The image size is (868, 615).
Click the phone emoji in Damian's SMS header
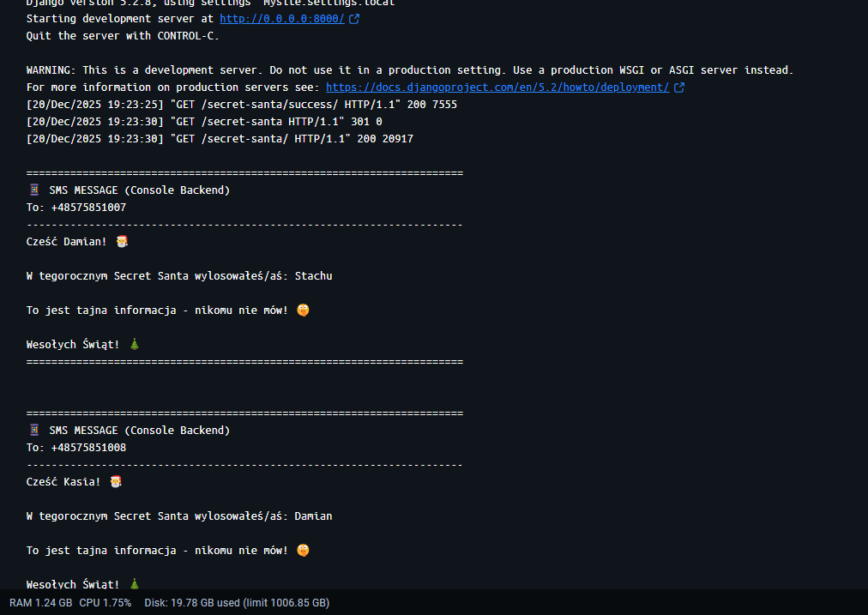click(34, 190)
